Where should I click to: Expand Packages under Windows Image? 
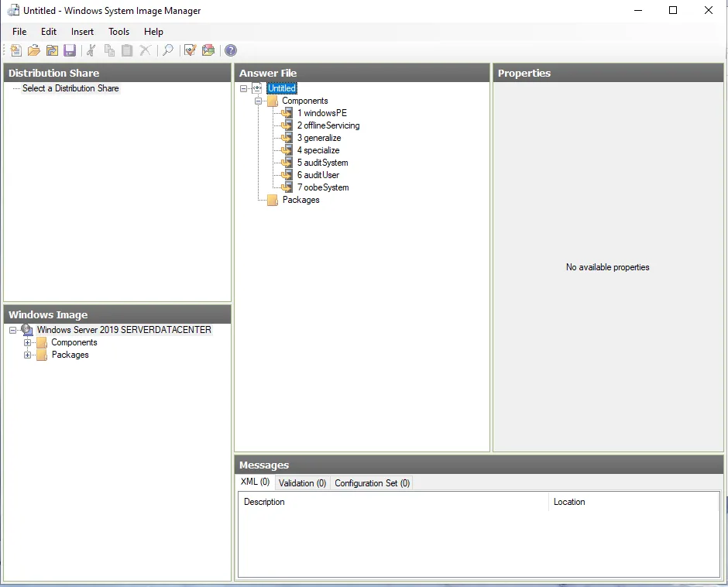pos(27,355)
